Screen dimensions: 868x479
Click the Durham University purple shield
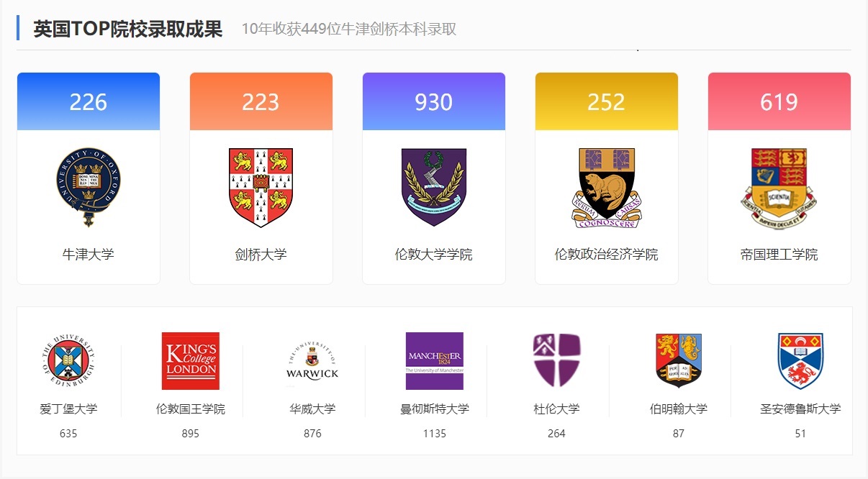pos(556,360)
